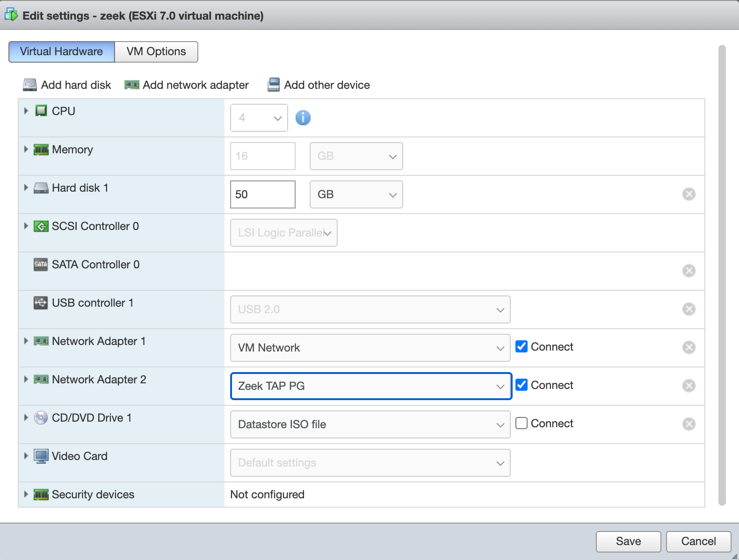739x560 pixels.
Task: Click Add network adapter
Action: tap(187, 85)
